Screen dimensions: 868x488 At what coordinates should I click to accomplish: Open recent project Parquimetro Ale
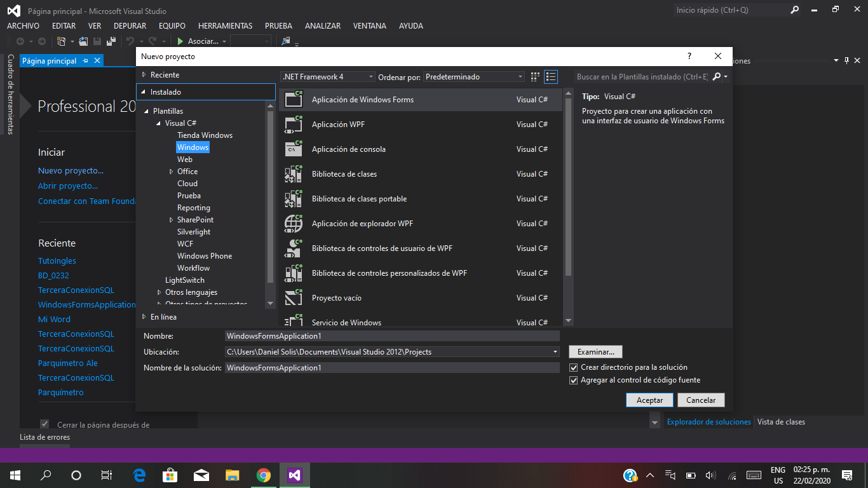point(68,363)
